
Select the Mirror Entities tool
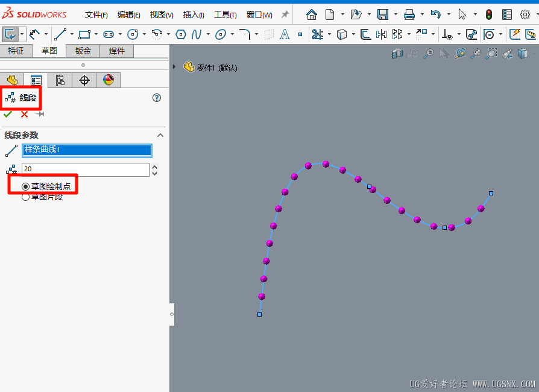pos(381,34)
